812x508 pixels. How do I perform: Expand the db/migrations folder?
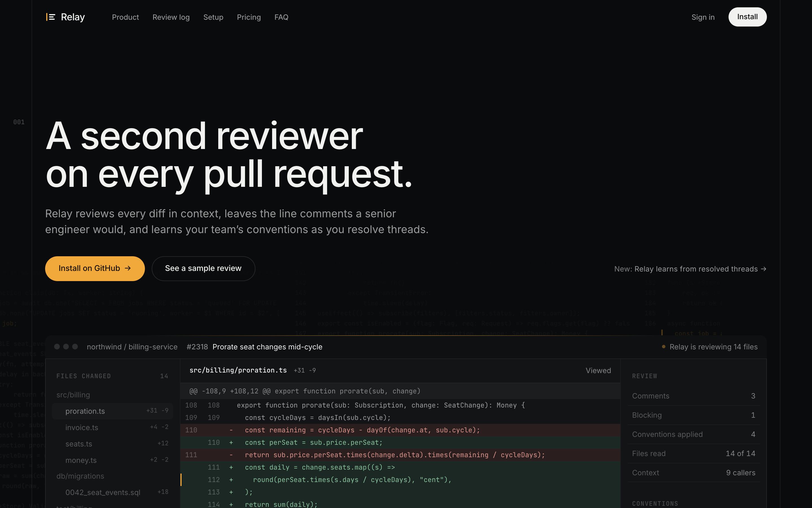(x=80, y=476)
